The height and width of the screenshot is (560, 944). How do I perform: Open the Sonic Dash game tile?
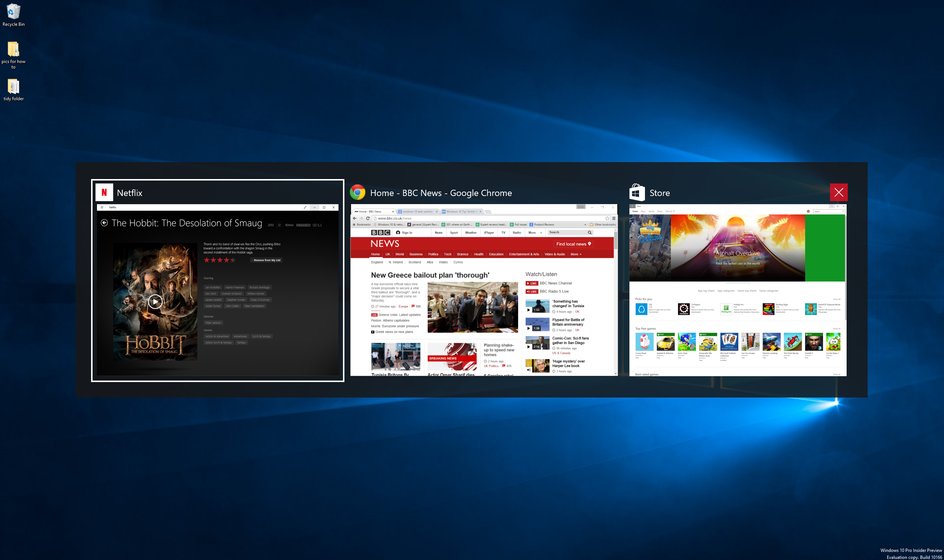point(687,345)
